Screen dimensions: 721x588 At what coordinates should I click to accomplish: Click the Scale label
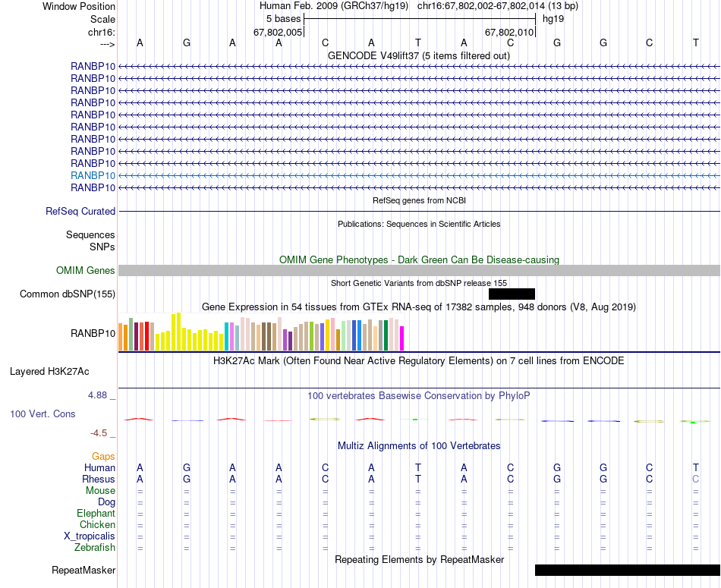[x=102, y=19]
